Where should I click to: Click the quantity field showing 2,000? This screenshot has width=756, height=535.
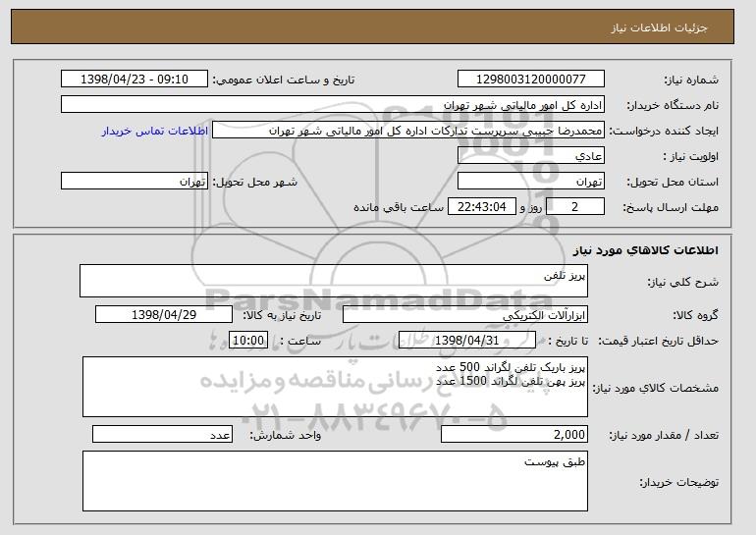coord(514,434)
